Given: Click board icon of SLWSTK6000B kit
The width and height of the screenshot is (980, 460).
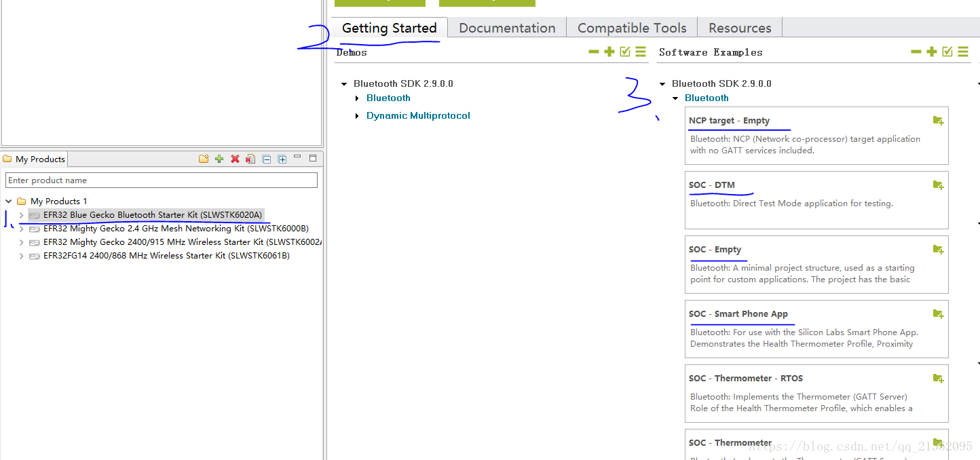Looking at the screenshot, I should pos(34,229).
